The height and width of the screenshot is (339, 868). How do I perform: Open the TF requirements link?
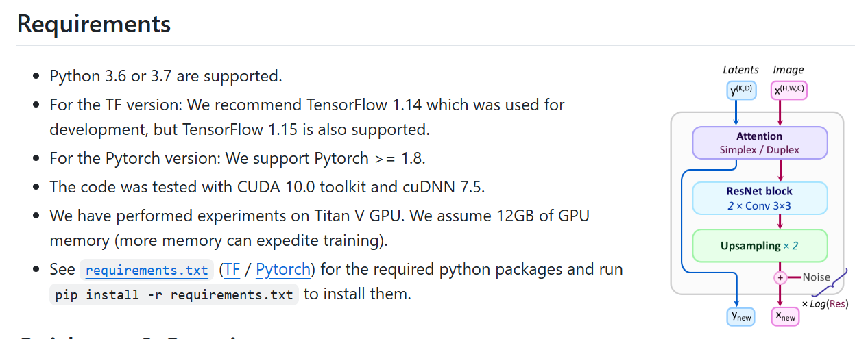[x=232, y=270]
